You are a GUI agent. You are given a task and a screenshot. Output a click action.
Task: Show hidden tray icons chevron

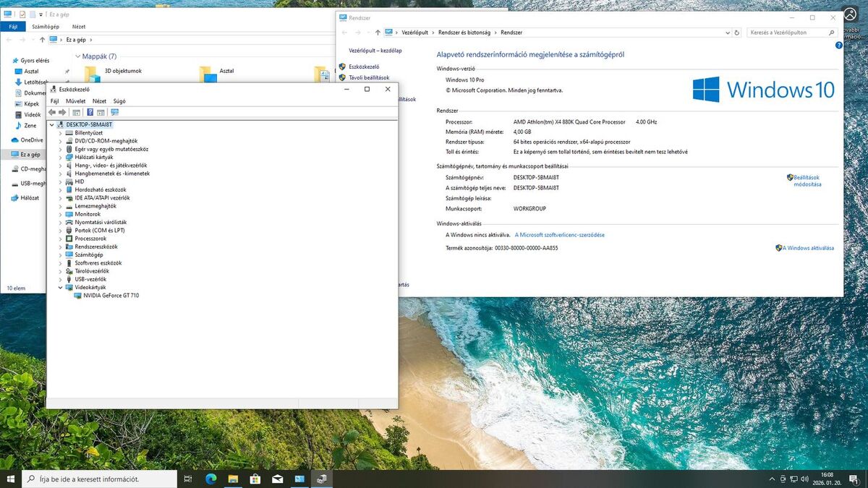click(x=772, y=479)
